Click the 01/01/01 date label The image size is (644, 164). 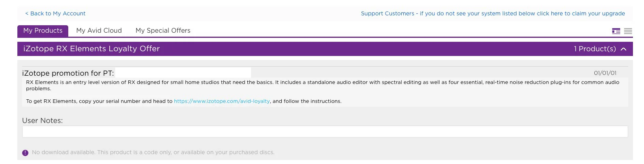[x=605, y=73]
